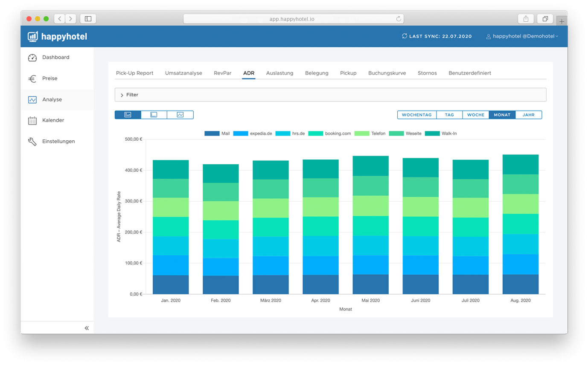Screen dimensions: 588x365
Task: Expand the Filter panel
Action: click(330, 95)
